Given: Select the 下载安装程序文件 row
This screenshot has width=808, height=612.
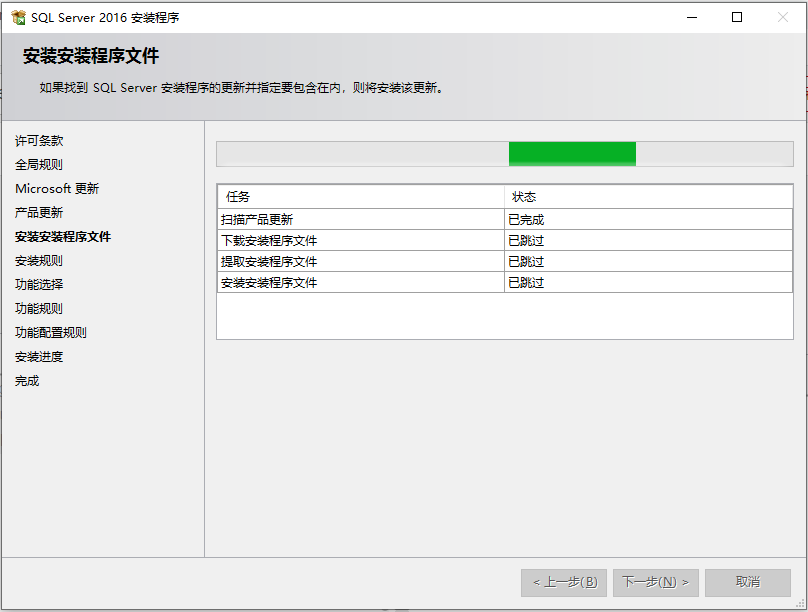Looking at the screenshot, I should [x=360, y=240].
